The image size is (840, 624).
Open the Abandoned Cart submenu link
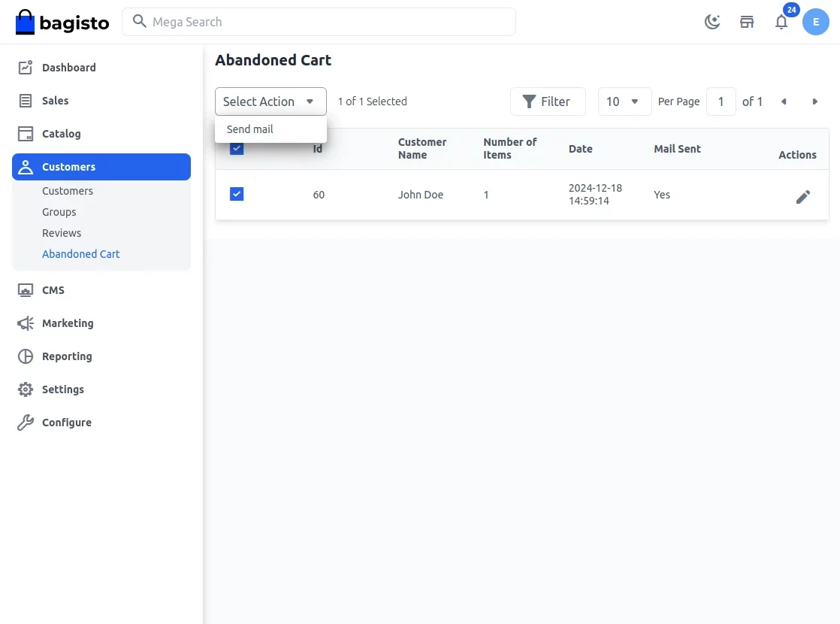pyautogui.click(x=81, y=253)
